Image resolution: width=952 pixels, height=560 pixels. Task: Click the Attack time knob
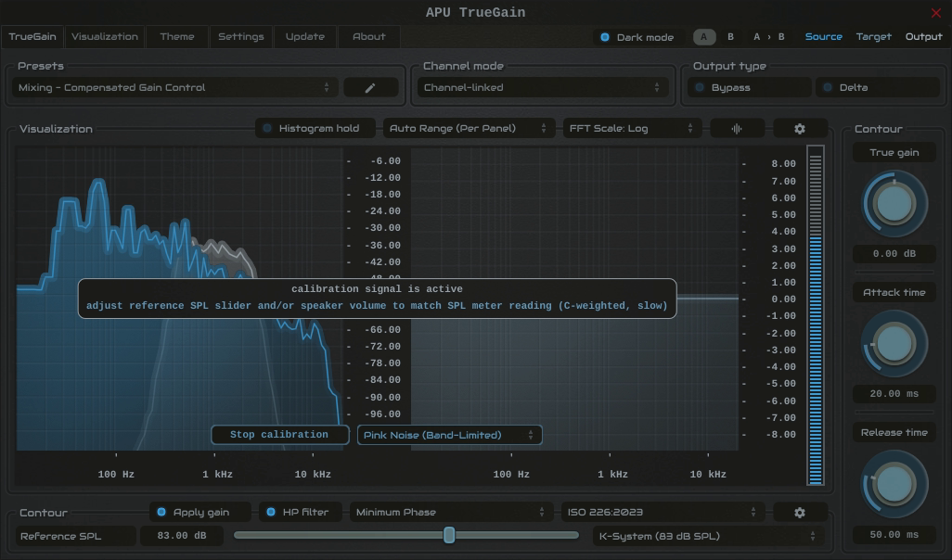tap(894, 344)
